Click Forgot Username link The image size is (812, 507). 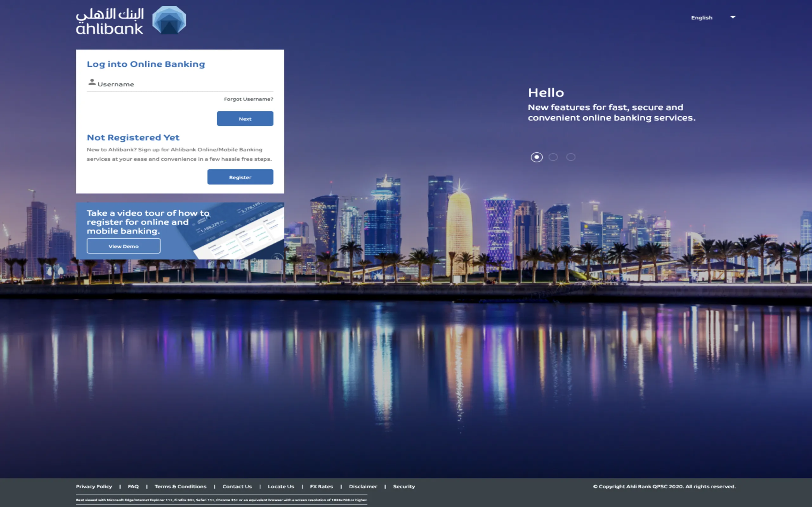[x=248, y=98]
